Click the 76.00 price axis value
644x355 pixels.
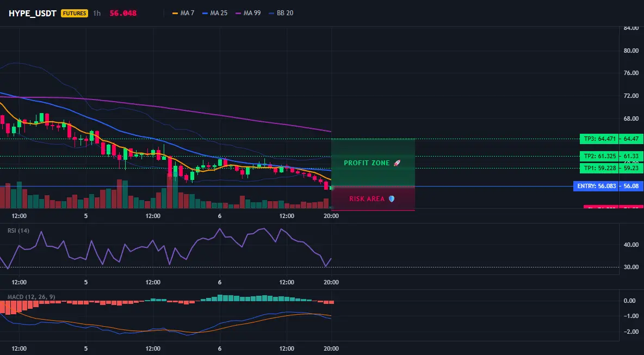(631, 73)
